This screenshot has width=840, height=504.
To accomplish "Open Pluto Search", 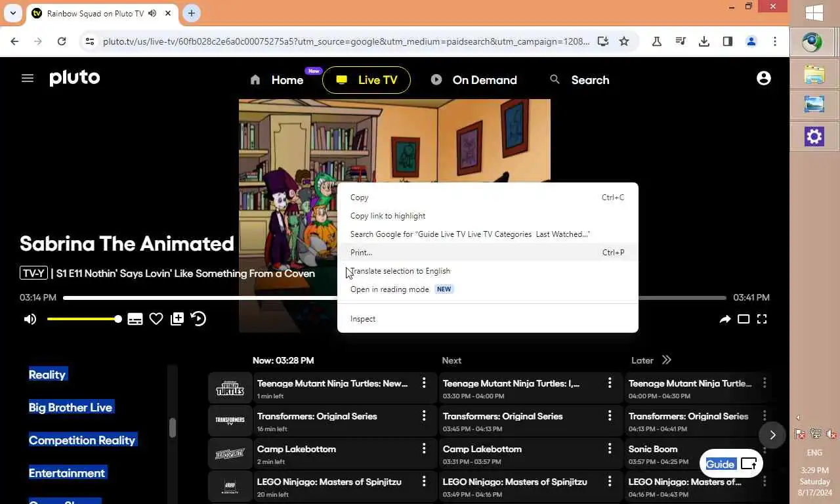I will click(579, 80).
